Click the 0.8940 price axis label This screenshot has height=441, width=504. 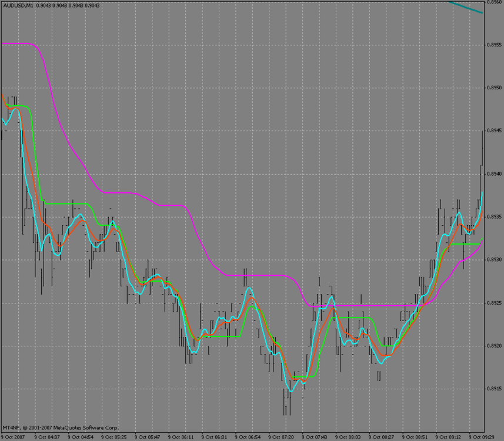tap(494, 174)
